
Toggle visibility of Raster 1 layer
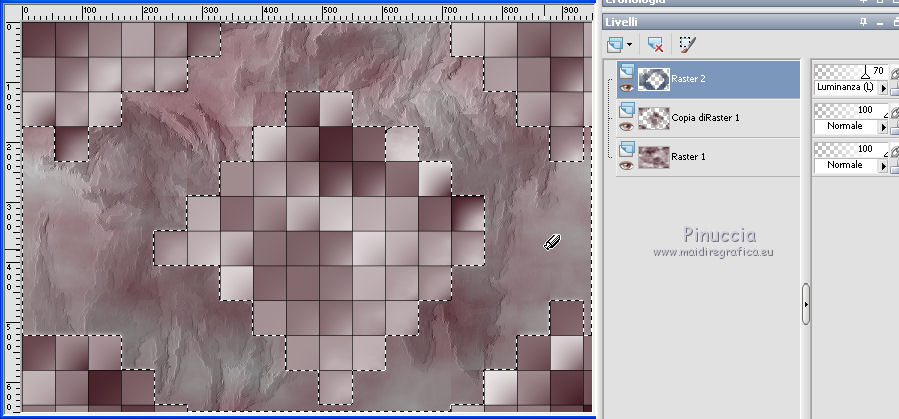(x=626, y=165)
